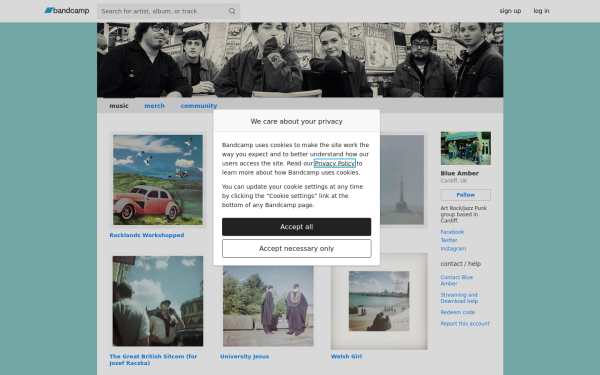Open The Great British Sitcom album cover
Screen dimensions: 600x375
click(x=158, y=301)
